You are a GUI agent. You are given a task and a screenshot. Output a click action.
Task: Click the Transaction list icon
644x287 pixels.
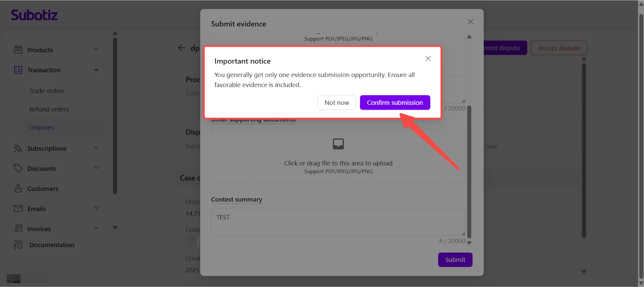[18, 70]
